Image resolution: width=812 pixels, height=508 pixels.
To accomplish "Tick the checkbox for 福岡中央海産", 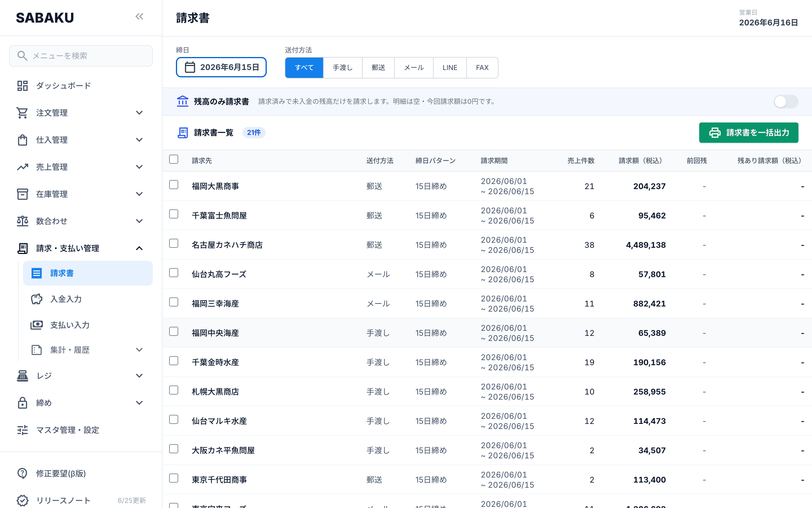I will [x=174, y=331].
